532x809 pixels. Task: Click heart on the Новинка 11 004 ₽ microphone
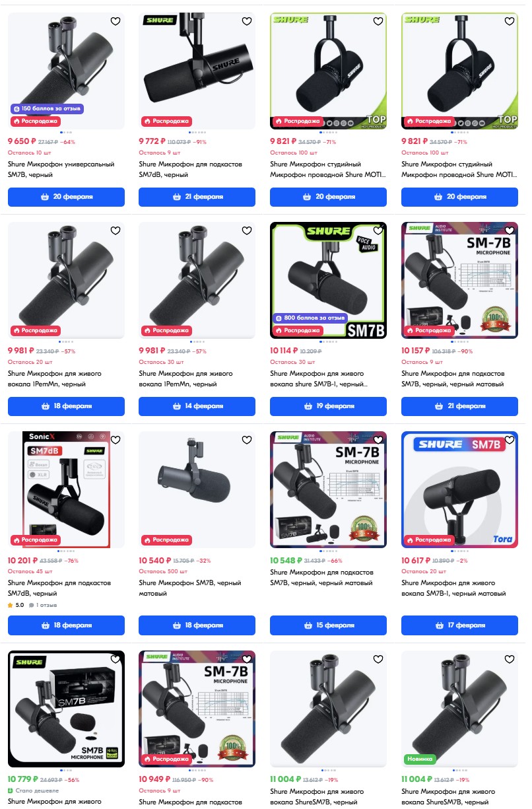pyautogui.click(x=510, y=659)
